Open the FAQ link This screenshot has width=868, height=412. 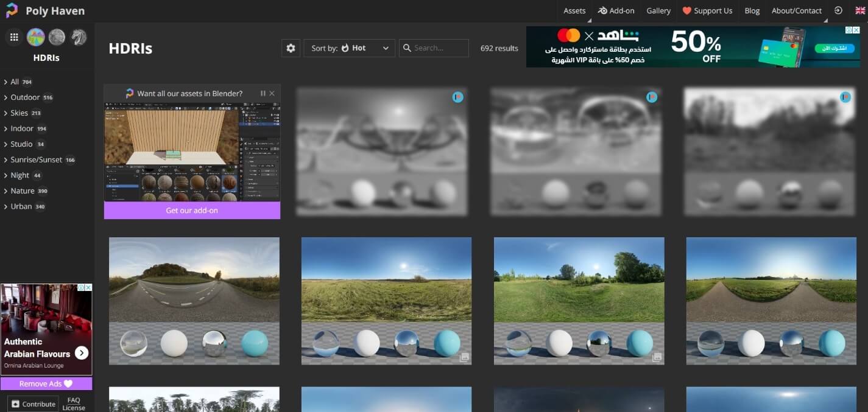point(74,400)
